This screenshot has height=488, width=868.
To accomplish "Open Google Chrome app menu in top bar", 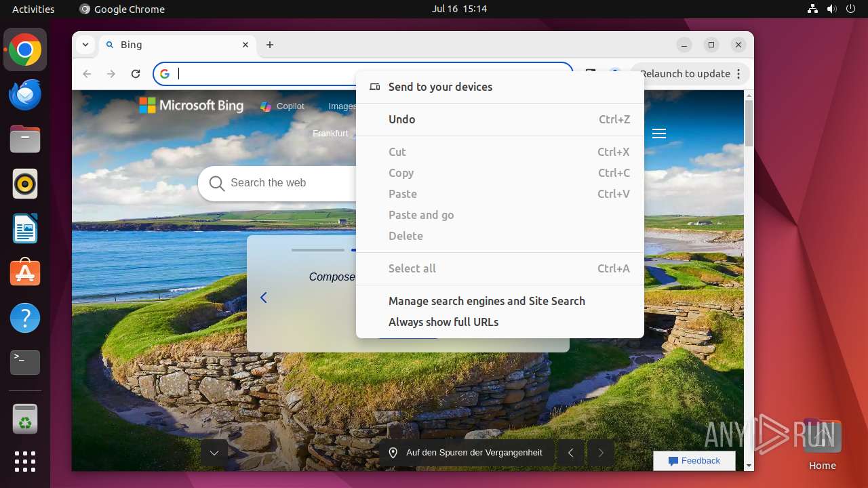I will [122, 9].
